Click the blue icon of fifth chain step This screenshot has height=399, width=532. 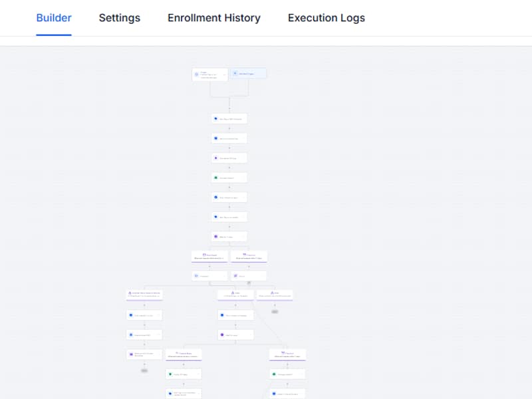(x=215, y=198)
